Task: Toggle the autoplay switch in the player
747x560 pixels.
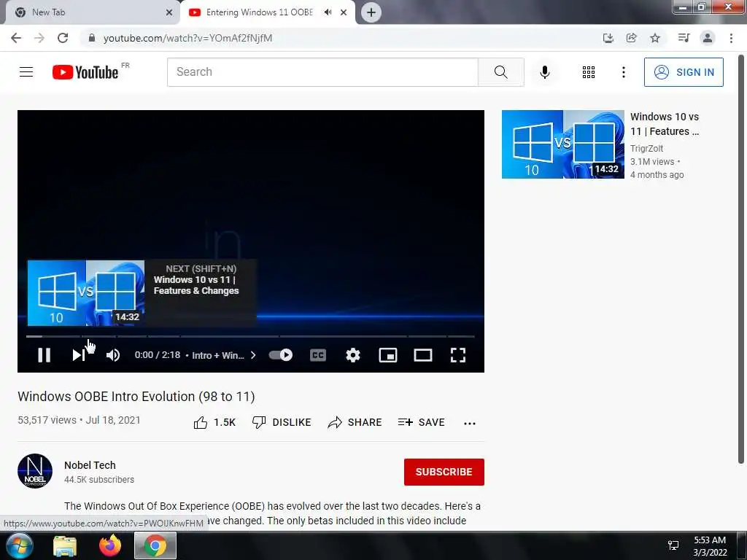Action: pos(281,355)
